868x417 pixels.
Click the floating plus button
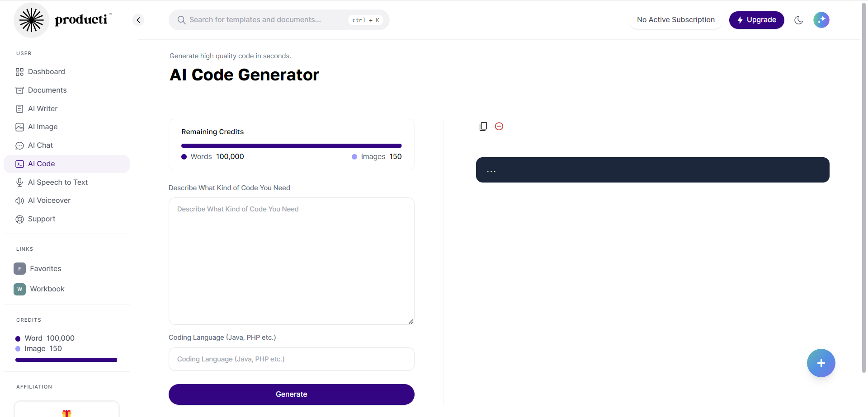coord(821,363)
